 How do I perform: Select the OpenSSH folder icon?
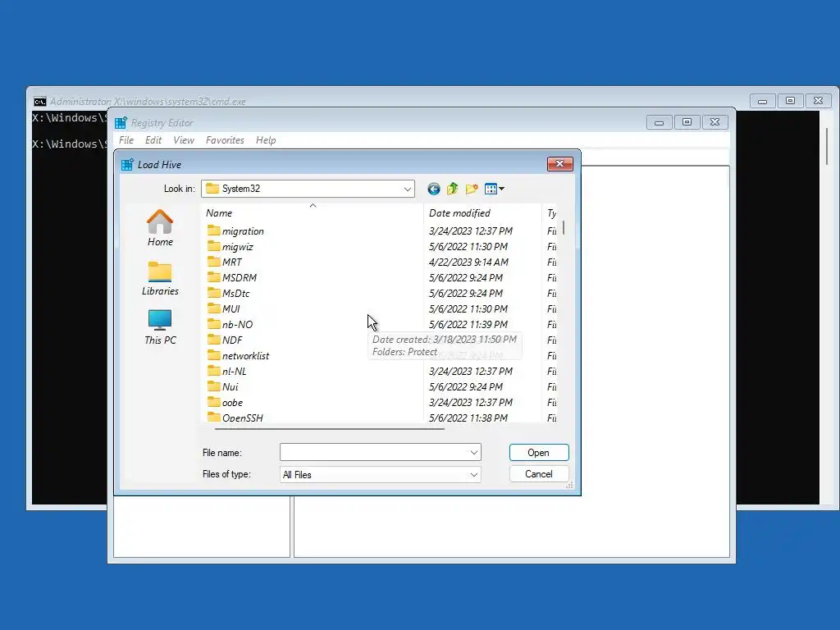click(213, 417)
